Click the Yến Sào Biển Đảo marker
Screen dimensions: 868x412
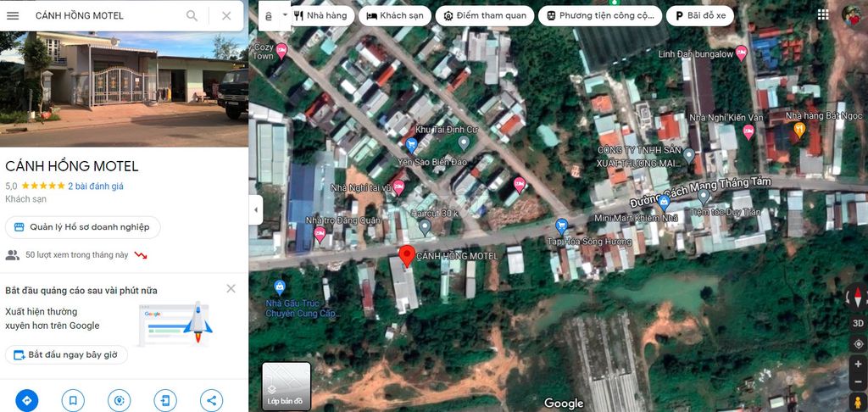click(411, 146)
